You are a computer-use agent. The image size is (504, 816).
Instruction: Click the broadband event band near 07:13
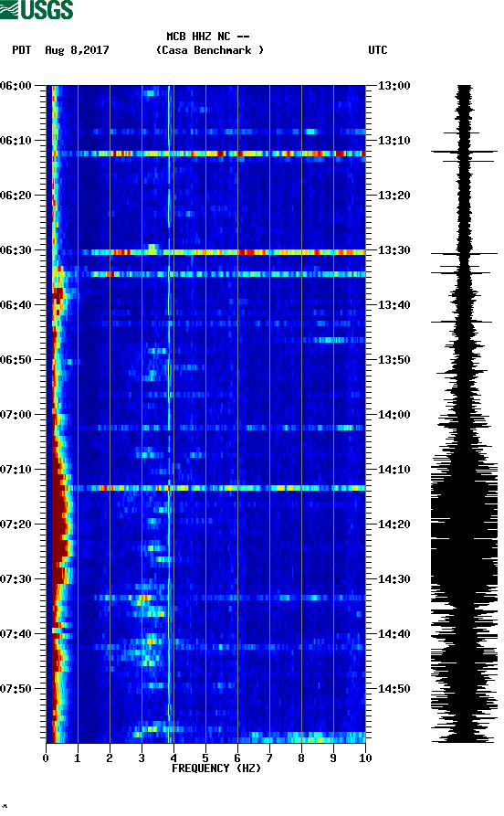pyautogui.click(x=206, y=488)
